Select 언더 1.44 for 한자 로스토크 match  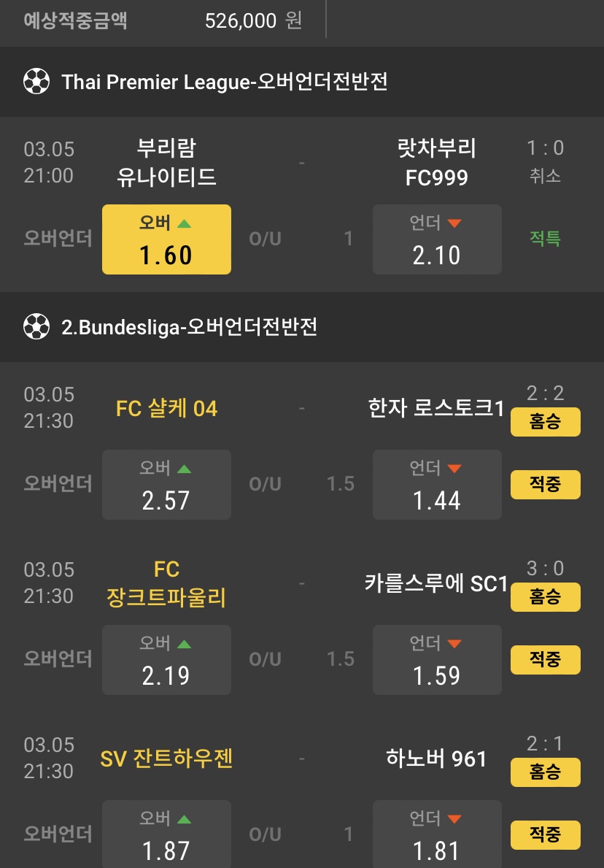coord(437,485)
